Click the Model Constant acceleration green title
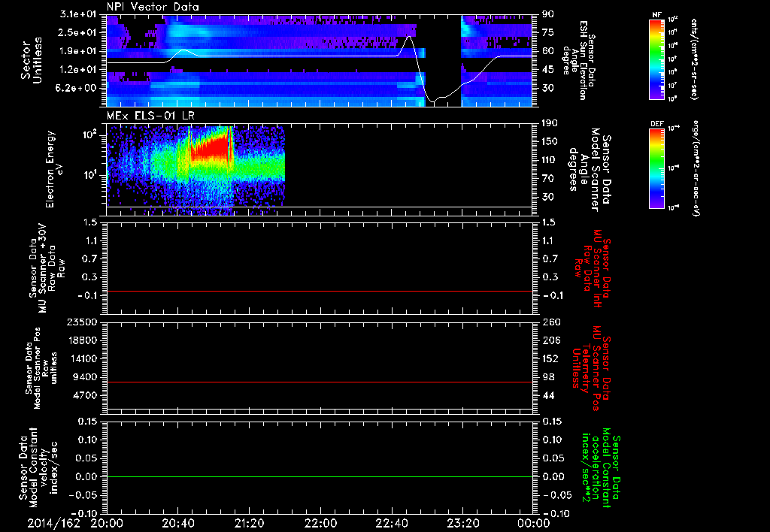Image resolution: width=770 pixels, height=532 pixels. [601, 468]
